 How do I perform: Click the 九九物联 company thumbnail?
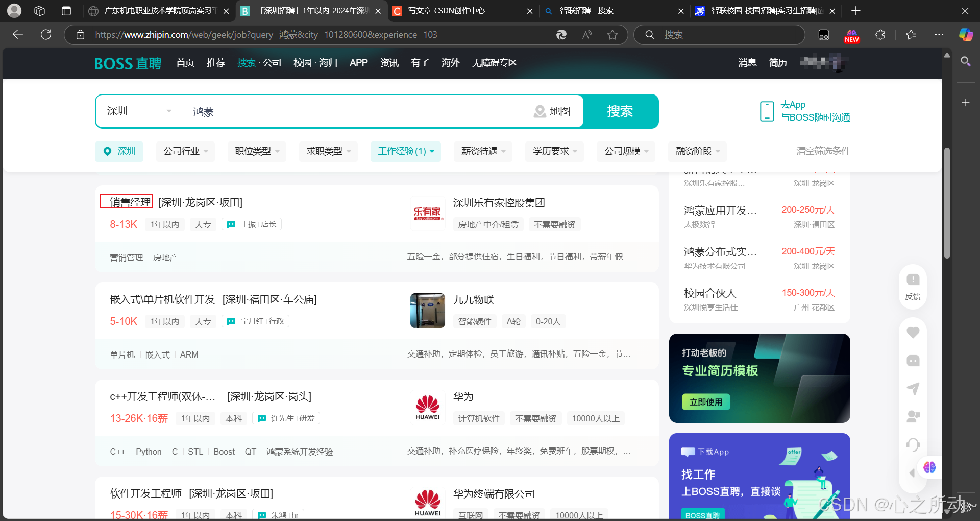(x=428, y=311)
